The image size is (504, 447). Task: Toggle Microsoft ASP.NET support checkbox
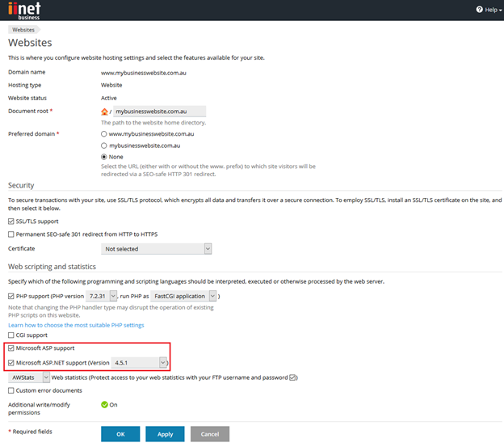pos(11,363)
